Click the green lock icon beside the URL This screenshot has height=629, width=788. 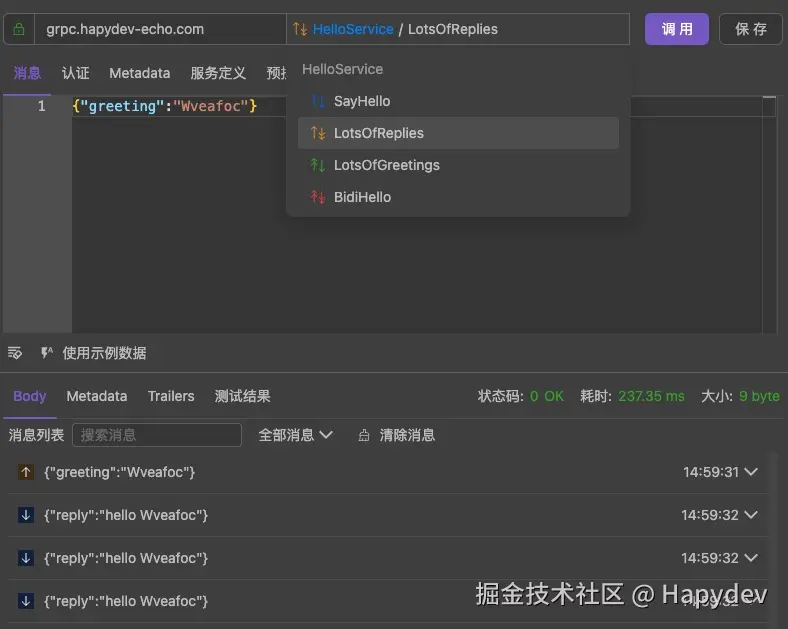pyautogui.click(x=19, y=29)
